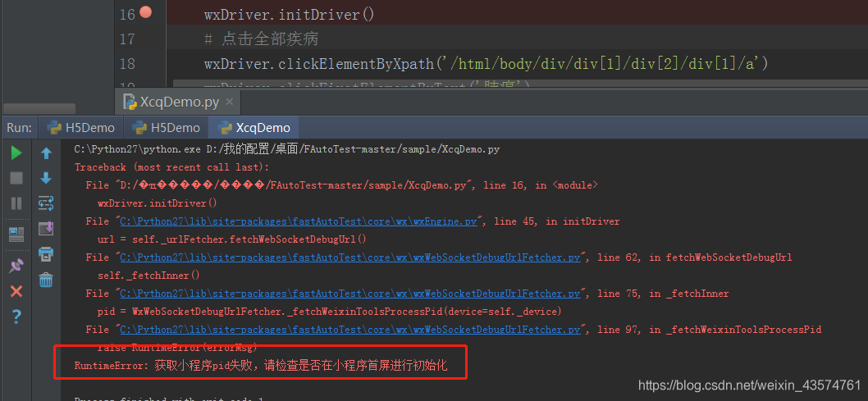Click the gray Stop square in Run panel
This screenshot has height=401, width=868.
pyautogui.click(x=16, y=178)
